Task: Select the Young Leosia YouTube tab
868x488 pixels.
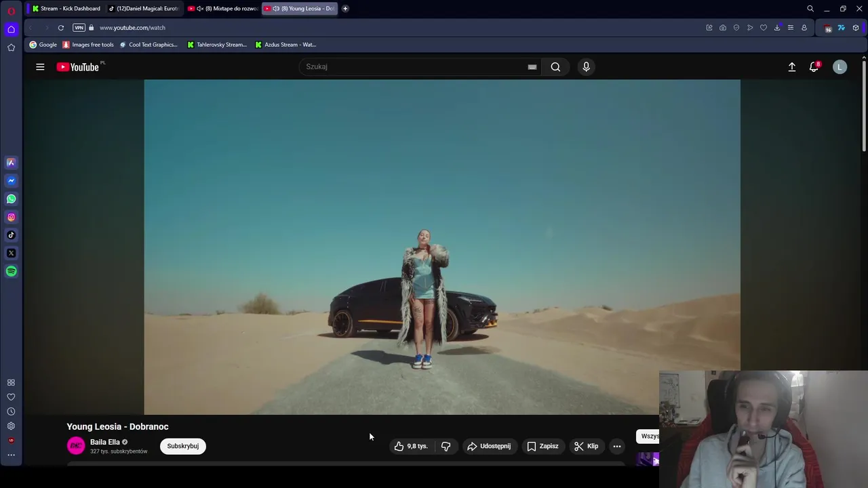Action: click(x=300, y=8)
